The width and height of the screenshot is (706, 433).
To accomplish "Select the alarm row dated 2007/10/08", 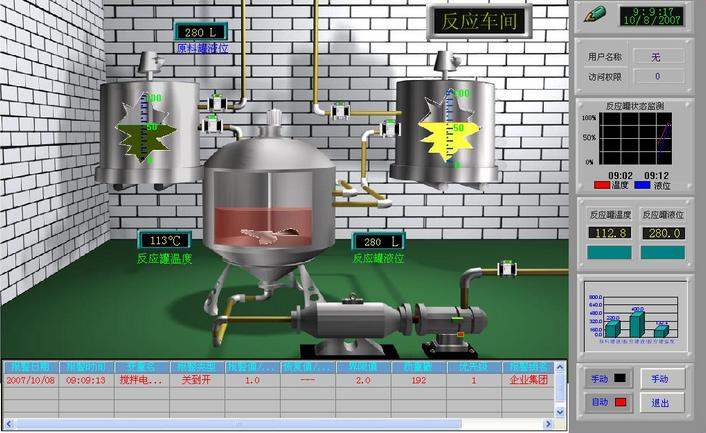I will tap(280, 381).
